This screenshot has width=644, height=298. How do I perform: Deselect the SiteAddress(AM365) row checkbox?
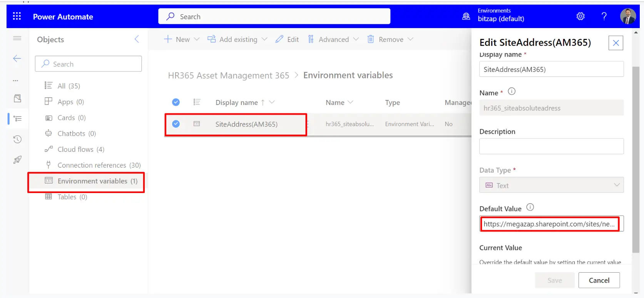(176, 124)
